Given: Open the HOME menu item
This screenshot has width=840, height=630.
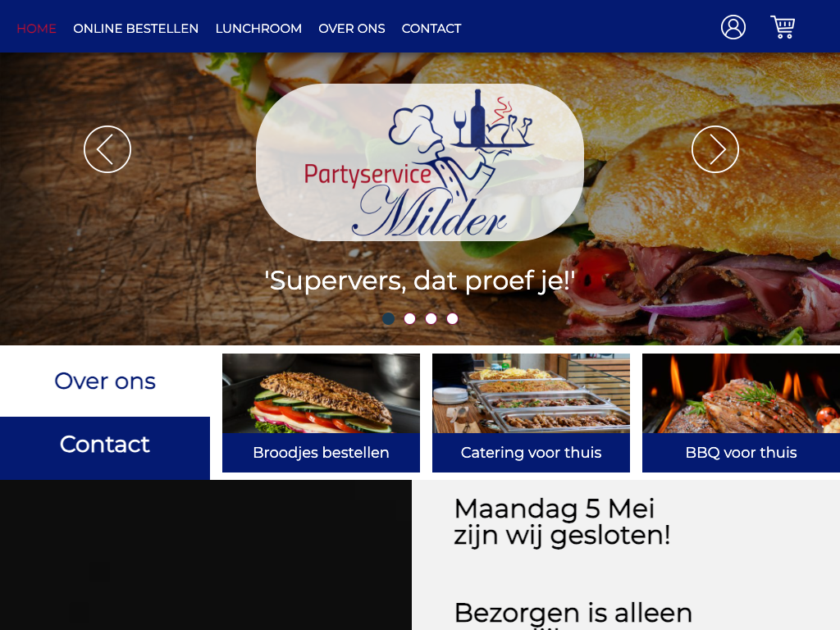Looking at the screenshot, I should point(36,29).
